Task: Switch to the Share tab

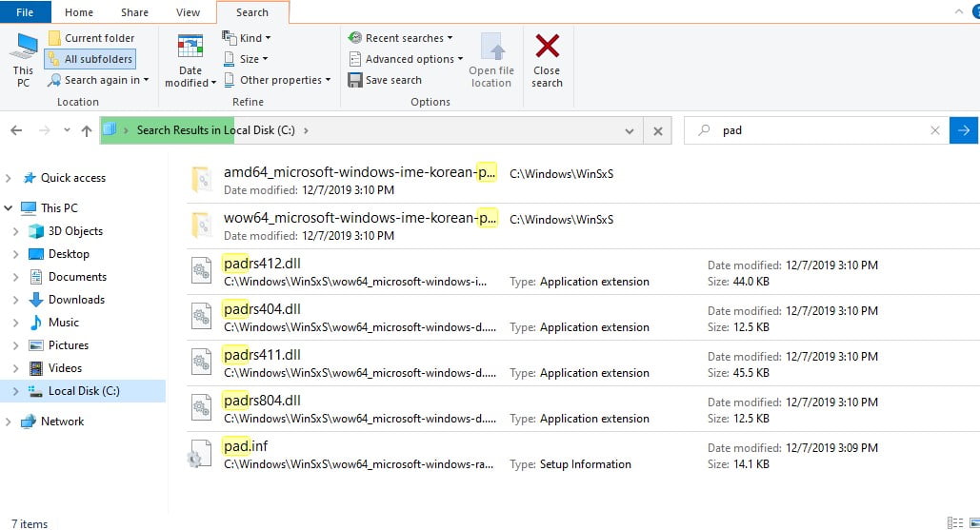Action: click(134, 12)
